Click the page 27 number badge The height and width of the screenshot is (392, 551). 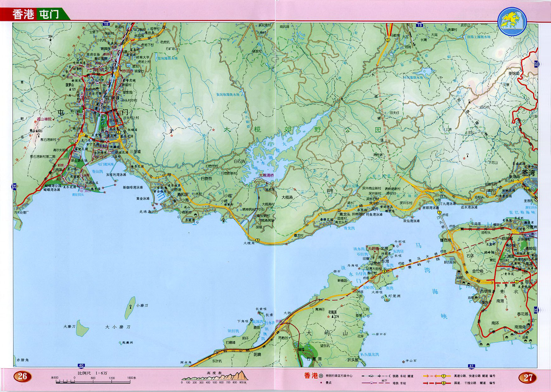[528, 377]
